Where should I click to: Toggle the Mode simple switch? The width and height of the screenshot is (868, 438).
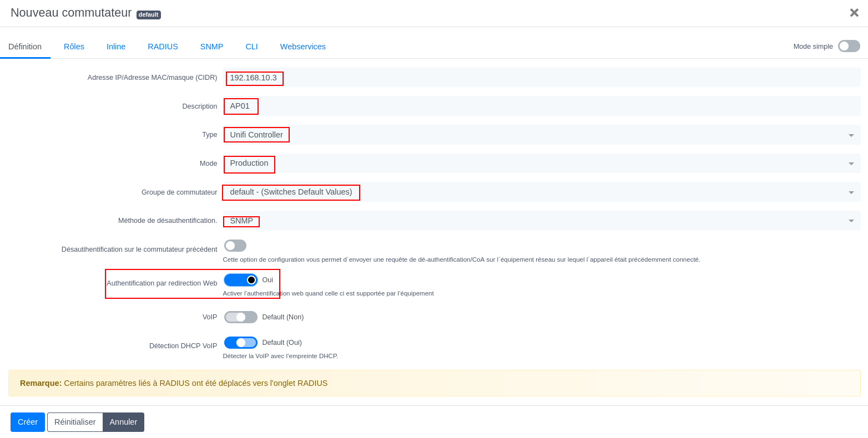pyautogui.click(x=849, y=46)
